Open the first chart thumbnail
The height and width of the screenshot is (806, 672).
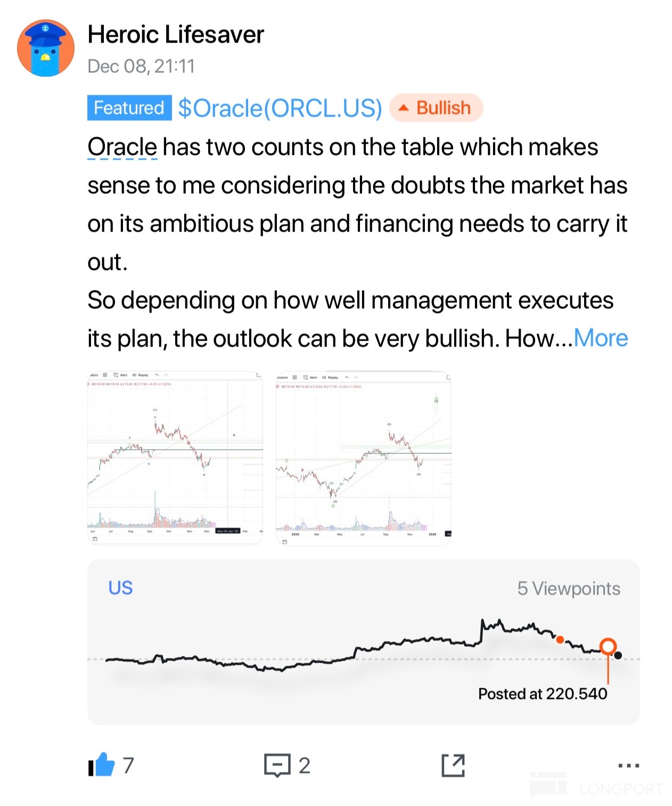point(175,458)
